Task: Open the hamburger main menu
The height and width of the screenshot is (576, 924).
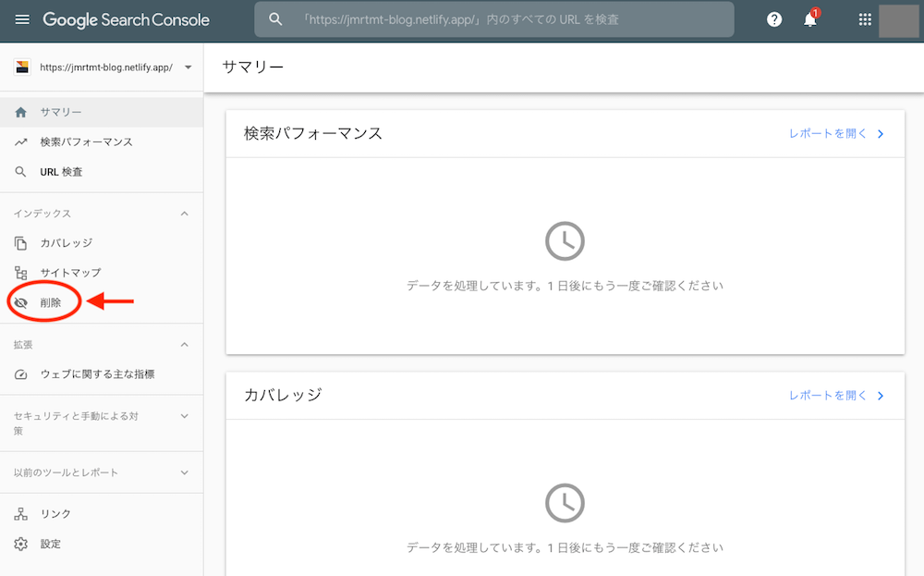Action: pos(22,19)
